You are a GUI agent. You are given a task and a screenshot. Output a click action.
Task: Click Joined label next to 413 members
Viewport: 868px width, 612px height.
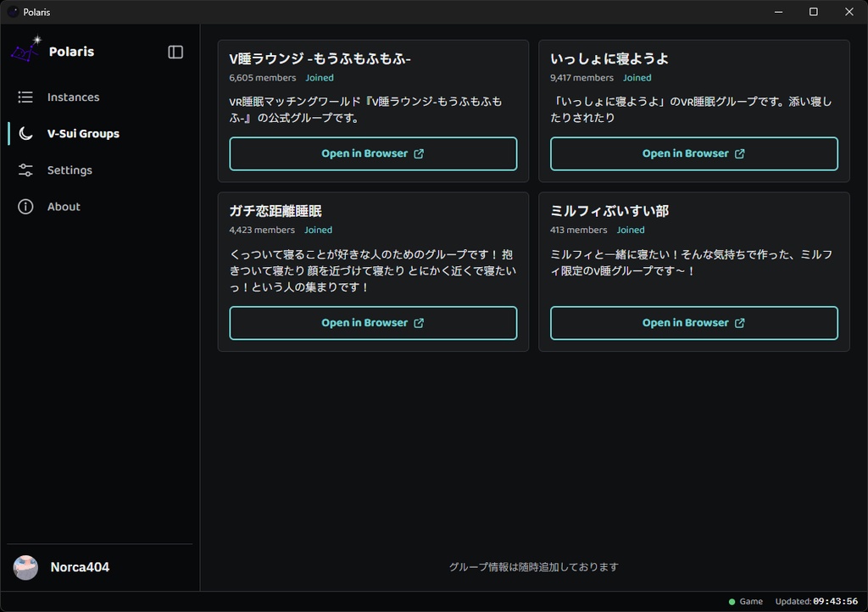(631, 231)
